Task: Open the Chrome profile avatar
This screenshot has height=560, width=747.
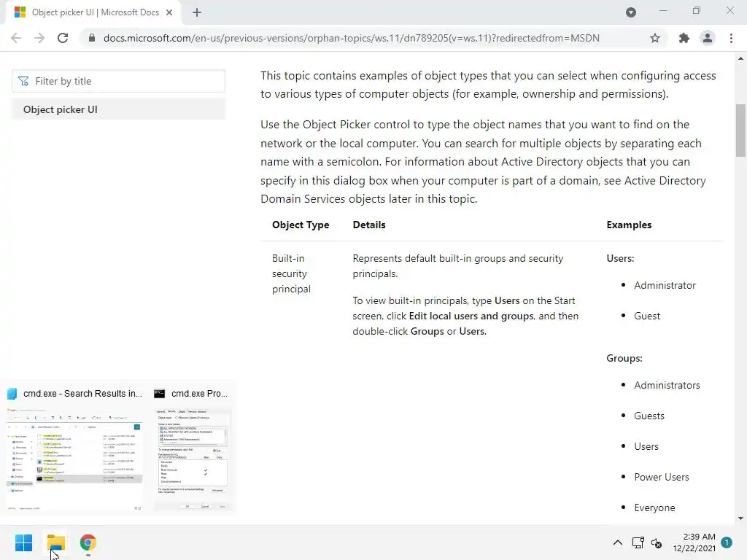Action: [708, 38]
